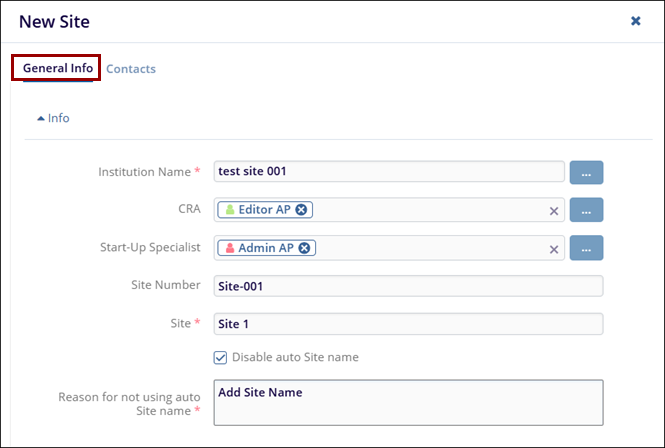The image size is (665, 448).
Task: Click into the Institution Name field
Action: click(x=390, y=172)
